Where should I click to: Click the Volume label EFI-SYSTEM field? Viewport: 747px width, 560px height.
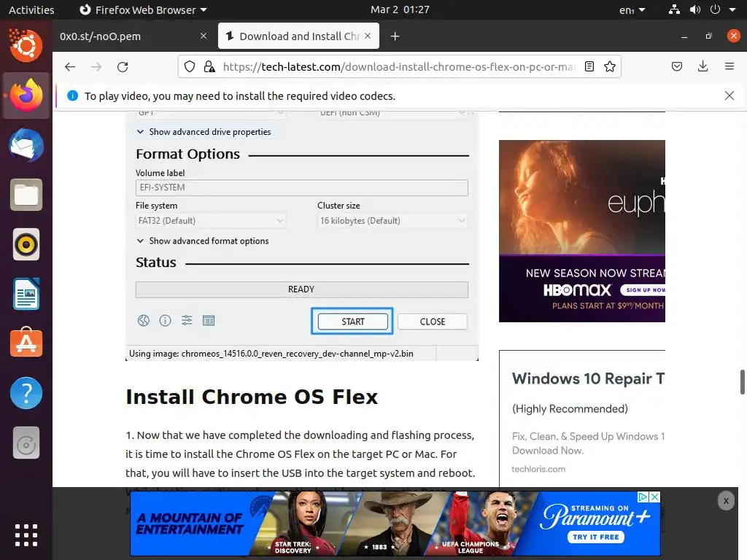pos(301,187)
